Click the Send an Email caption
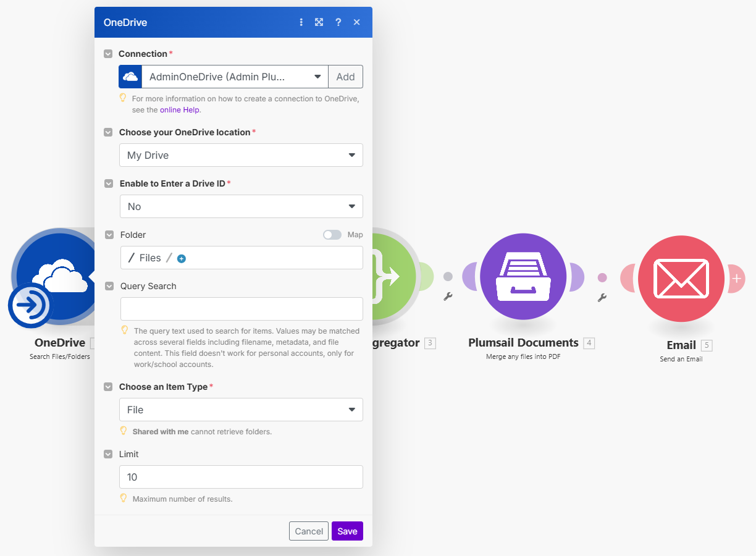Screen dimensions: 756x556 [x=681, y=359]
